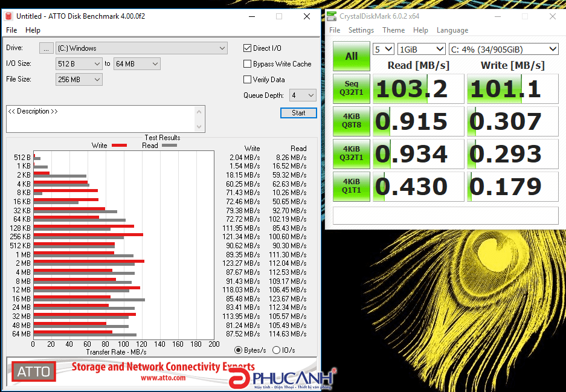
Task: Click the 0.179 write result
Action: [x=513, y=186]
